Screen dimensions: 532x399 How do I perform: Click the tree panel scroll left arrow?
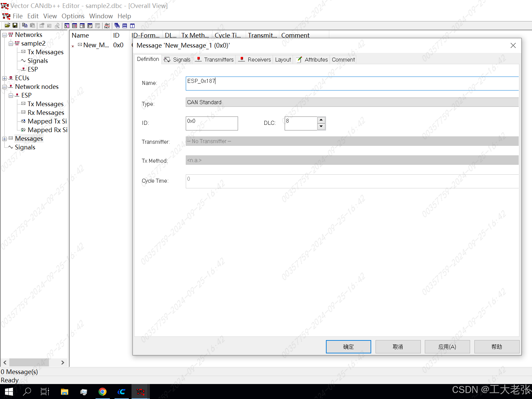point(5,362)
